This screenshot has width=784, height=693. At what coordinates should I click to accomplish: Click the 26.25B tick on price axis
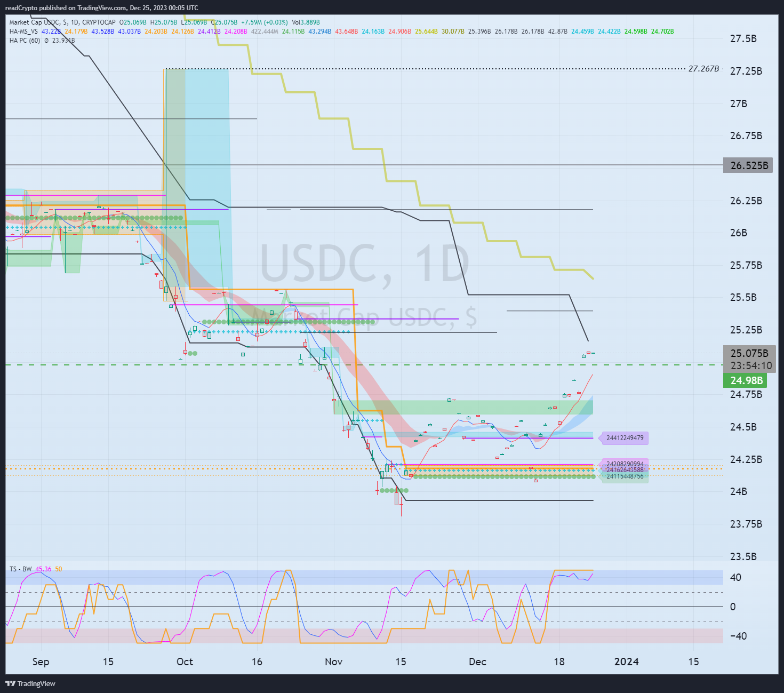click(x=746, y=201)
